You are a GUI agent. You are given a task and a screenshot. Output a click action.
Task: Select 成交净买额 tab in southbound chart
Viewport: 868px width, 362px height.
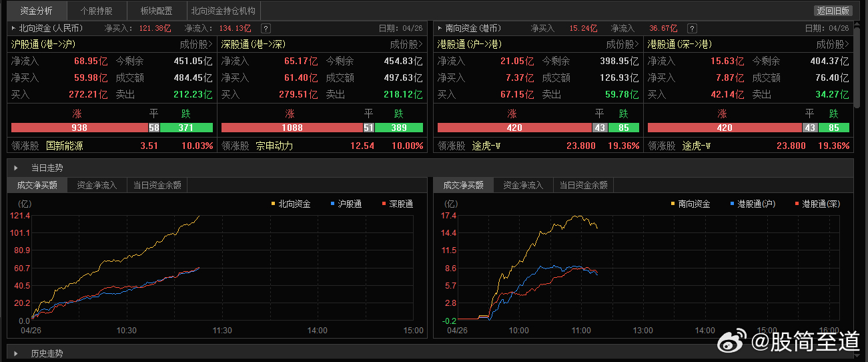(463, 185)
